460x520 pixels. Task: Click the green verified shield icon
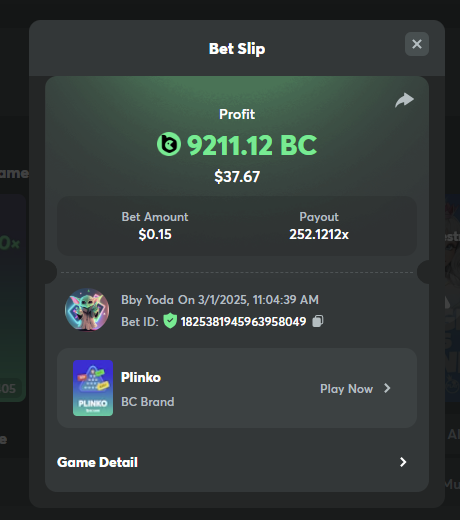click(170, 321)
